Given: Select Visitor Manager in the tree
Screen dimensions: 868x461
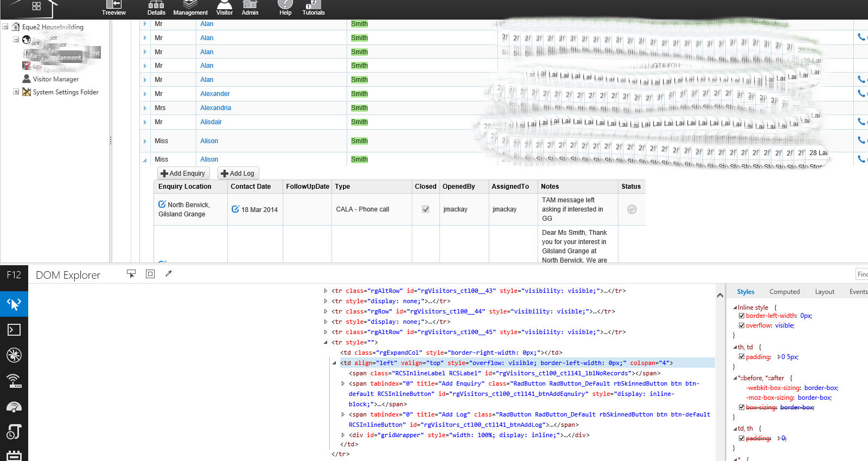Looking at the screenshot, I should pos(55,79).
